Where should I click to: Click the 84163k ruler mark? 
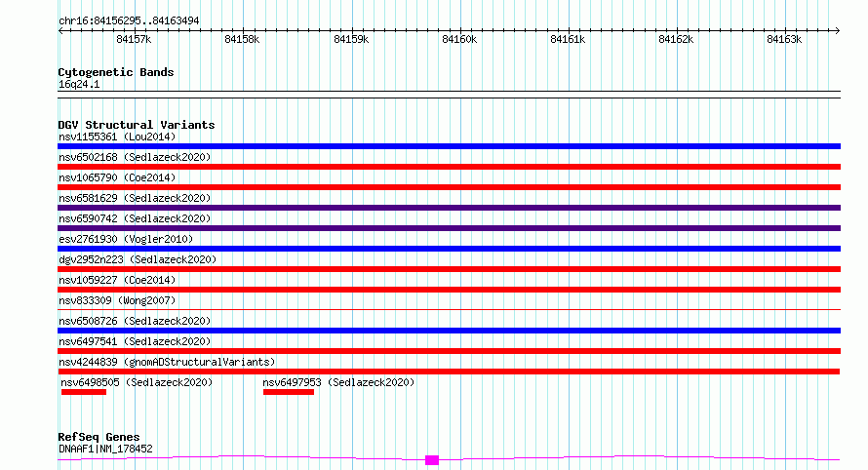(784, 39)
